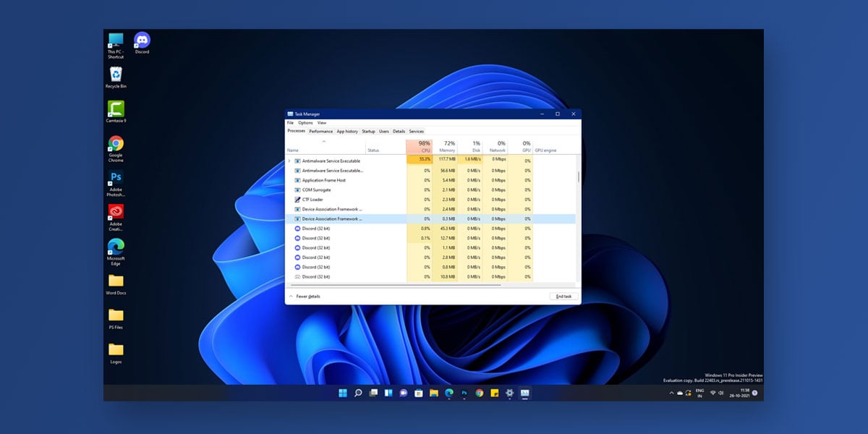Open the Discord desktop shortcut

(142, 42)
